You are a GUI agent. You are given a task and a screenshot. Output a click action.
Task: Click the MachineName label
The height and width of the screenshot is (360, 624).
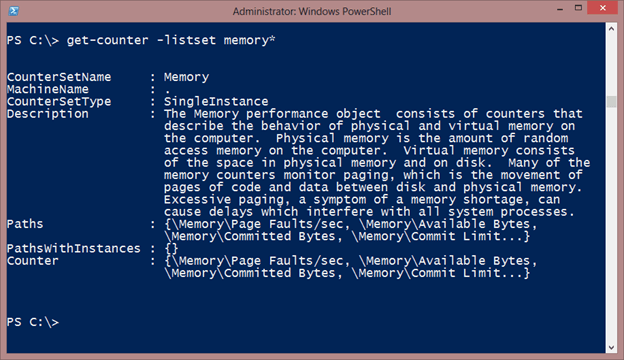click(48, 89)
